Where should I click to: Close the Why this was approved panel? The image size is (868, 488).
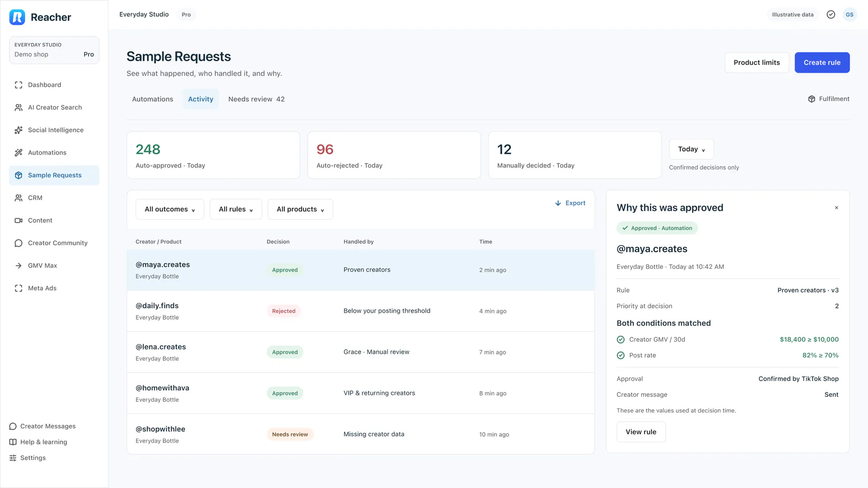point(837,208)
